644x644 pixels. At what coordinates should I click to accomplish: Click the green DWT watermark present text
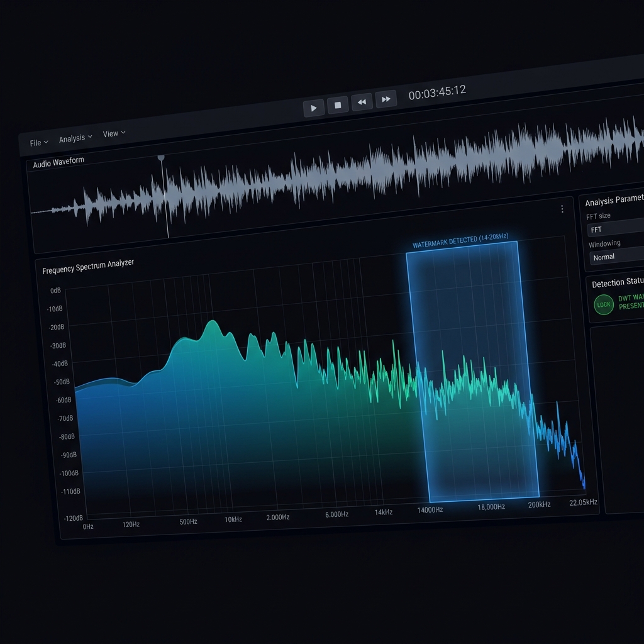click(x=631, y=302)
